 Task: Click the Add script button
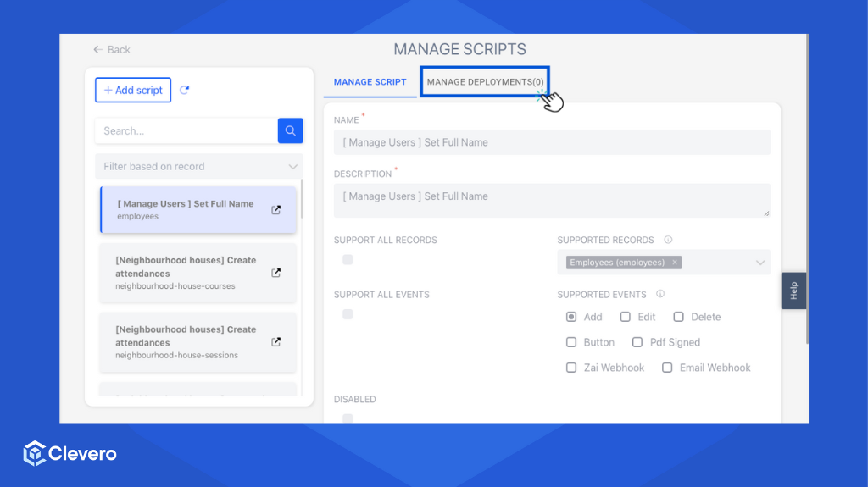pos(133,90)
